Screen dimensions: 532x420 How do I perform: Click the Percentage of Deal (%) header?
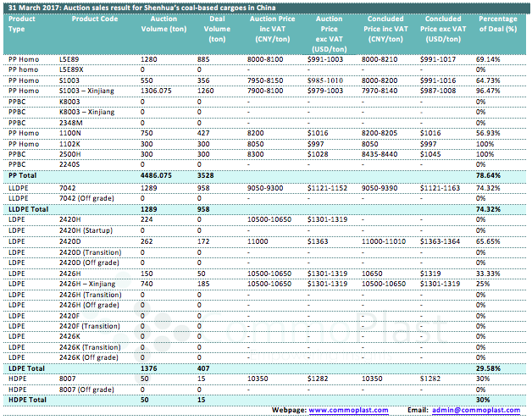(496, 24)
